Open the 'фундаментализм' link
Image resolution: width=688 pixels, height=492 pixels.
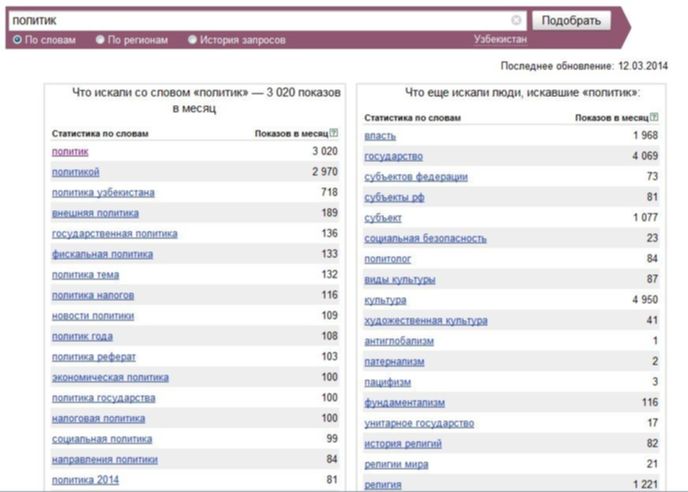pyautogui.click(x=405, y=403)
